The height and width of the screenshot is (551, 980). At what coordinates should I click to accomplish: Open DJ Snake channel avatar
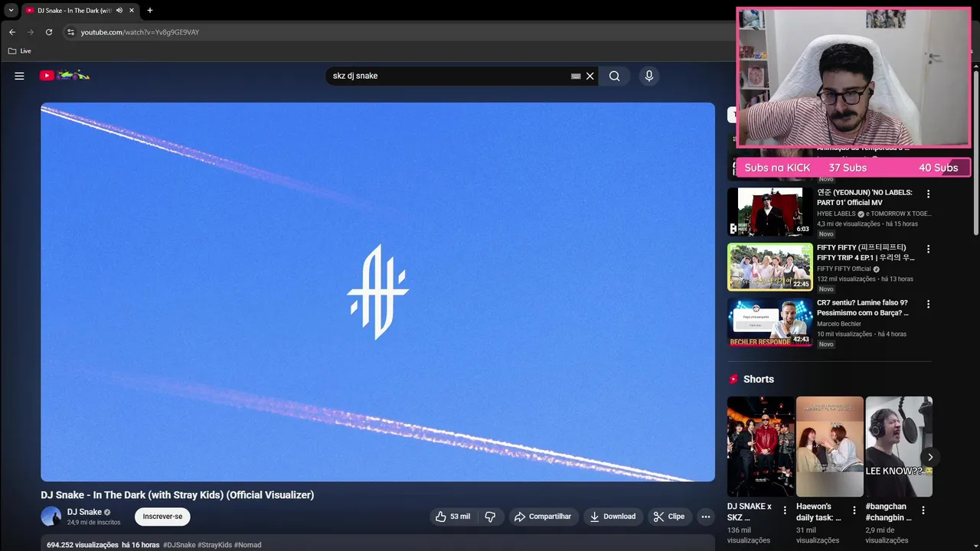tap(51, 517)
